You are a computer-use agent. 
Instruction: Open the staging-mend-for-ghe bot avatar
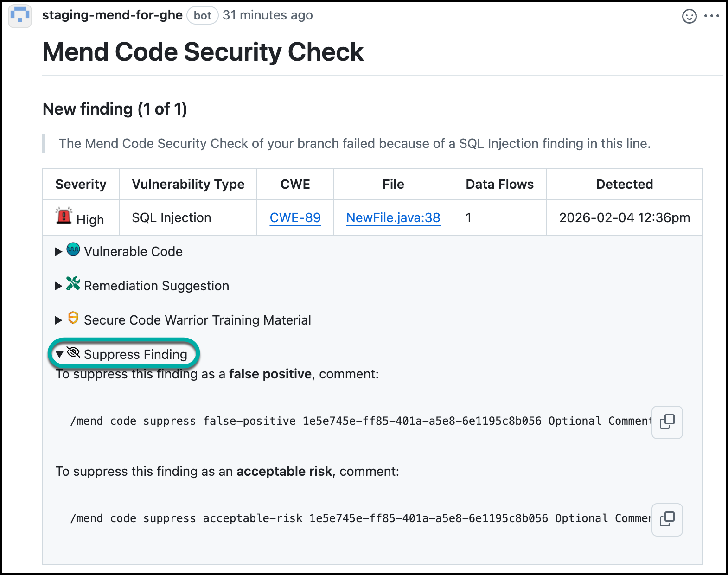(20, 16)
